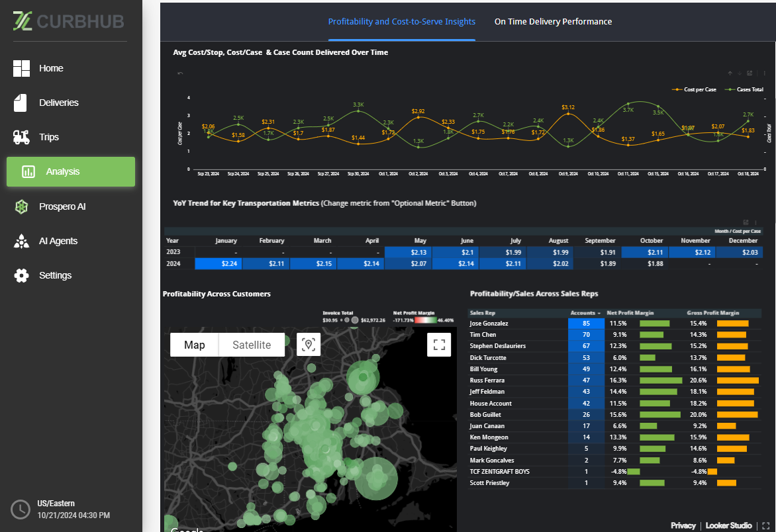Go to Deliveries in the sidebar
The width and height of the screenshot is (776, 532).
[x=58, y=103]
